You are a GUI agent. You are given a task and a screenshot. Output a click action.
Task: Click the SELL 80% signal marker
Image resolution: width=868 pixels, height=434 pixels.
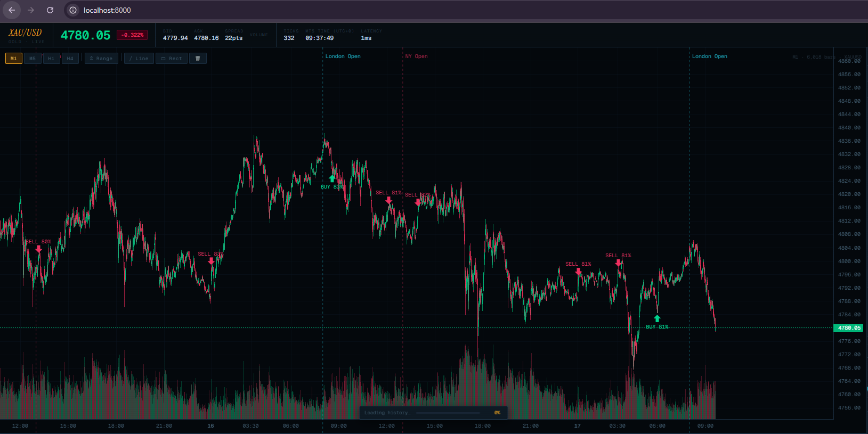tap(39, 249)
